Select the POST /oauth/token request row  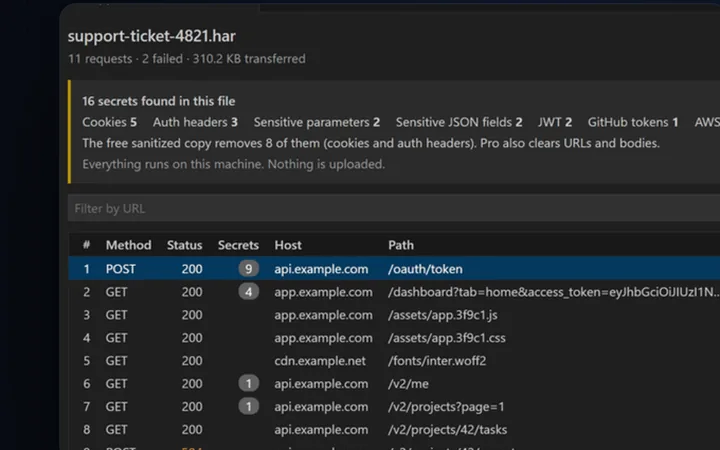[394, 269]
